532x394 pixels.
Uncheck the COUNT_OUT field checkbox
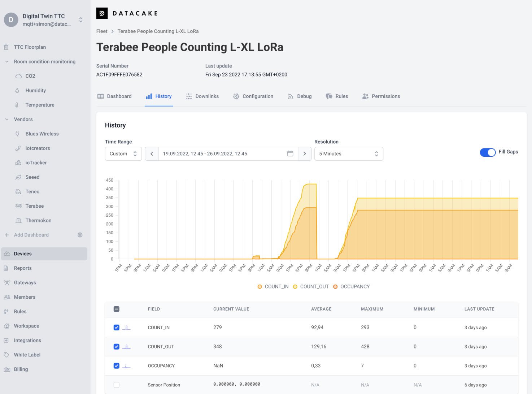pyautogui.click(x=116, y=347)
